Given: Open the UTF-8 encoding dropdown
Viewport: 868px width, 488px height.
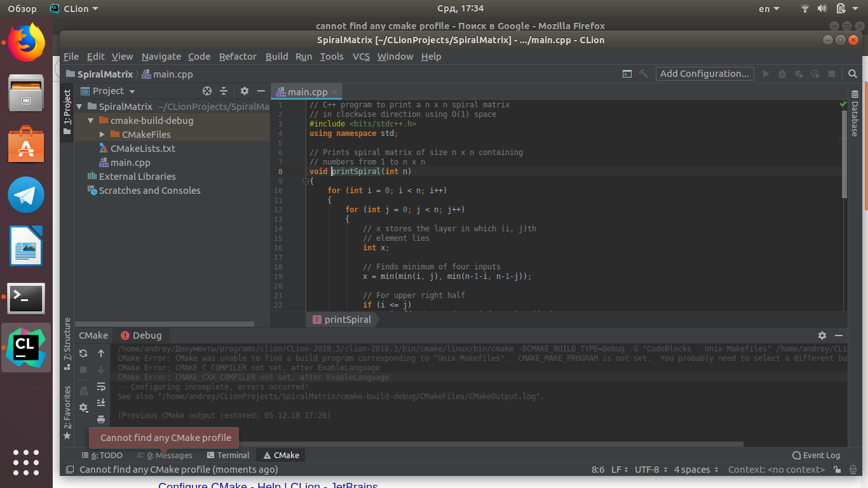Looking at the screenshot, I should pyautogui.click(x=651, y=470).
